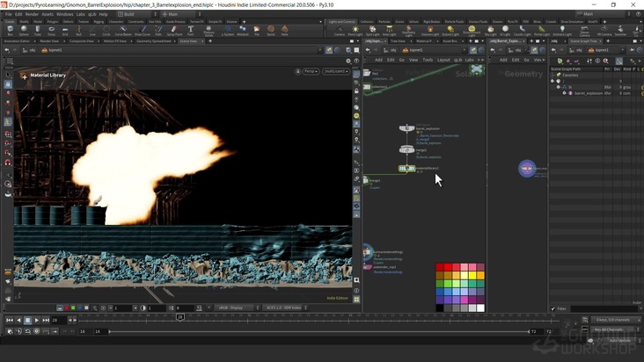This screenshot has width=644, height=362.
Task: Add a Camera from the lights shelf
Action: point(340,31)
